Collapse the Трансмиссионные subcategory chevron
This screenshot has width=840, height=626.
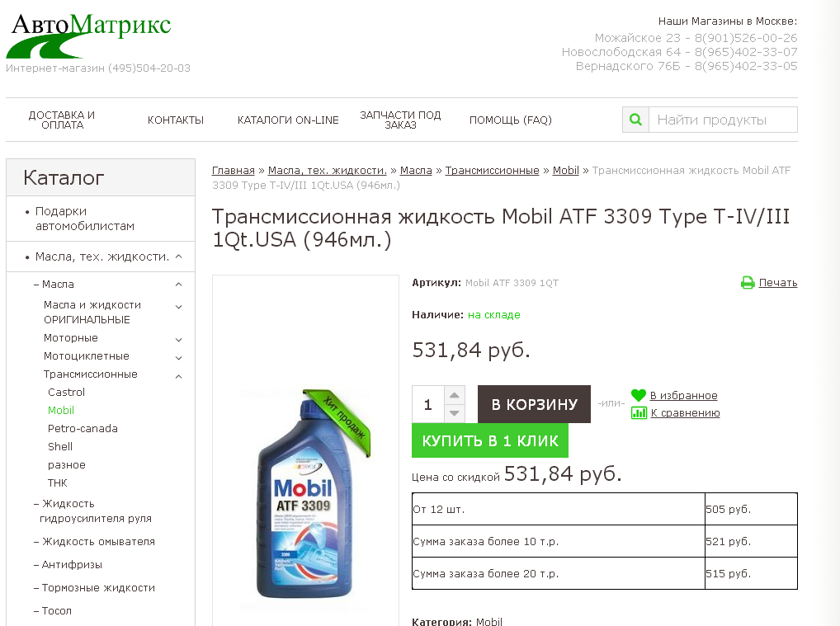tap(179, 375)
